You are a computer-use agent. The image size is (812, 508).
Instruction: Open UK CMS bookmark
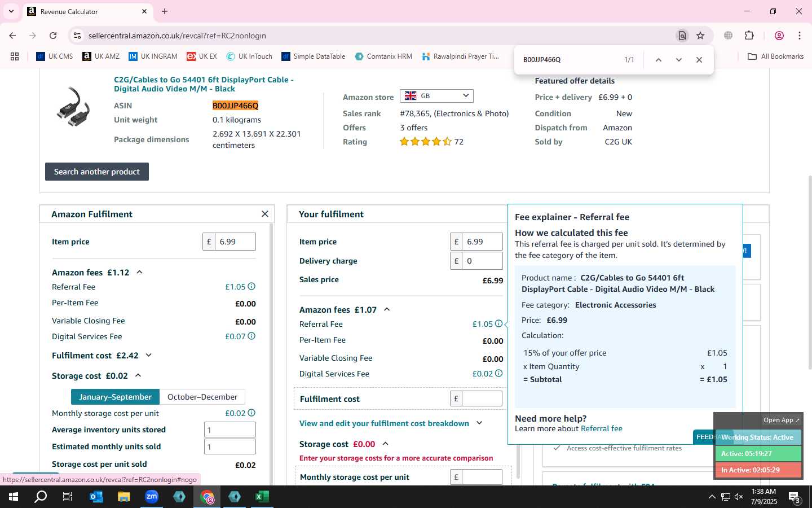pyautogui.click(x=54, y=56)
